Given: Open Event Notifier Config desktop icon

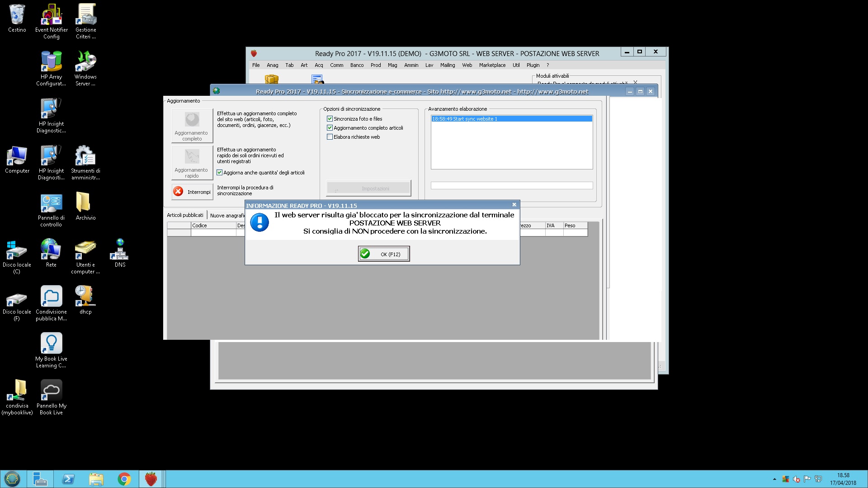Looking at the screenshot, I should [x=52, y=22].
